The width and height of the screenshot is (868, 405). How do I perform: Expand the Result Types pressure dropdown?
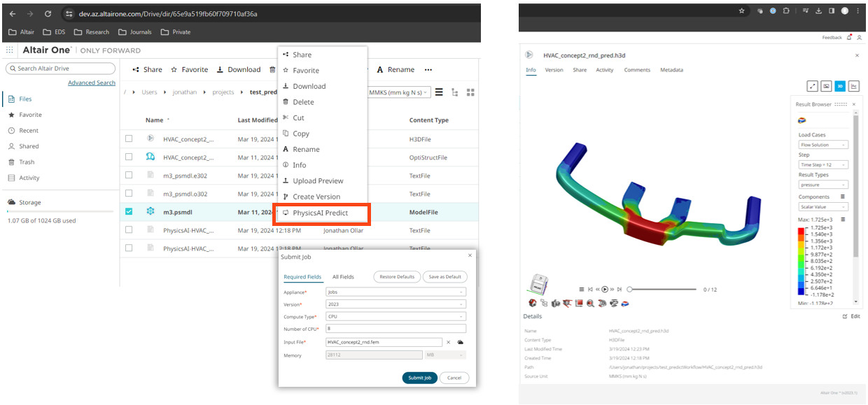click(x=823, y=185)
